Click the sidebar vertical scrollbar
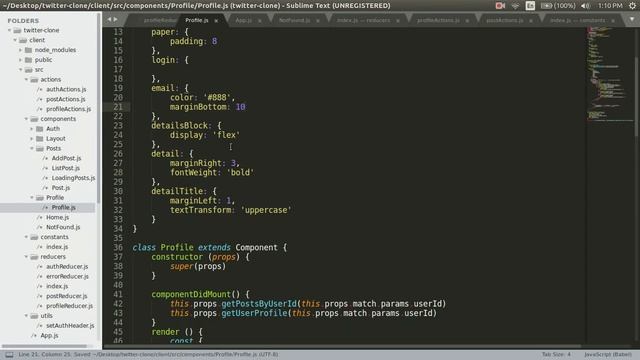The height and width of the screenshot is (360, 640). pos(98,108)
